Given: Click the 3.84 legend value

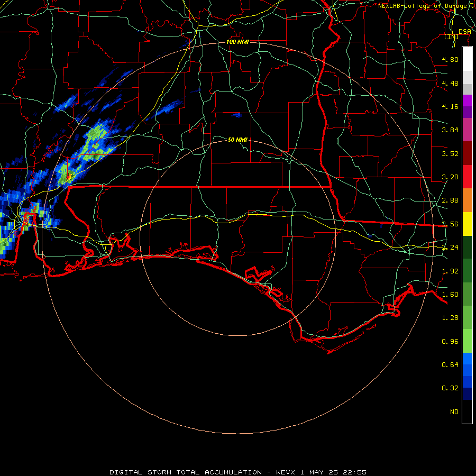Looking at the screenshot, I should pyautogui.click(x=450, y=130).
